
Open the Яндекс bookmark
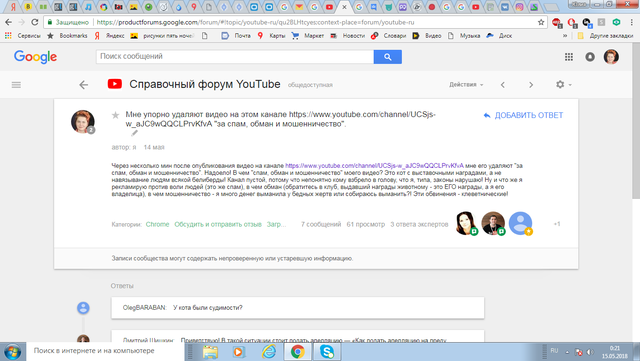point(109,36)
